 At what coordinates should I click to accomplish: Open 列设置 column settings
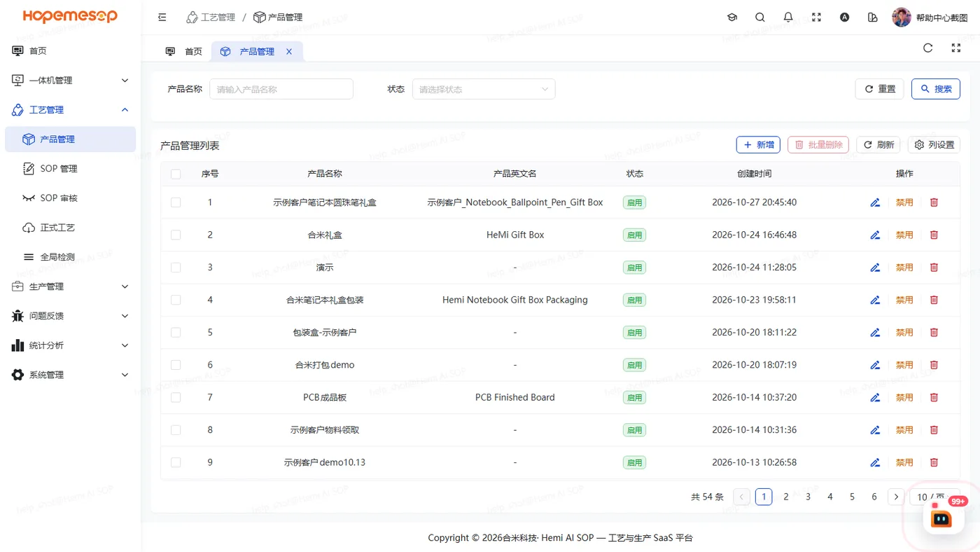click(x=934, y=145)
